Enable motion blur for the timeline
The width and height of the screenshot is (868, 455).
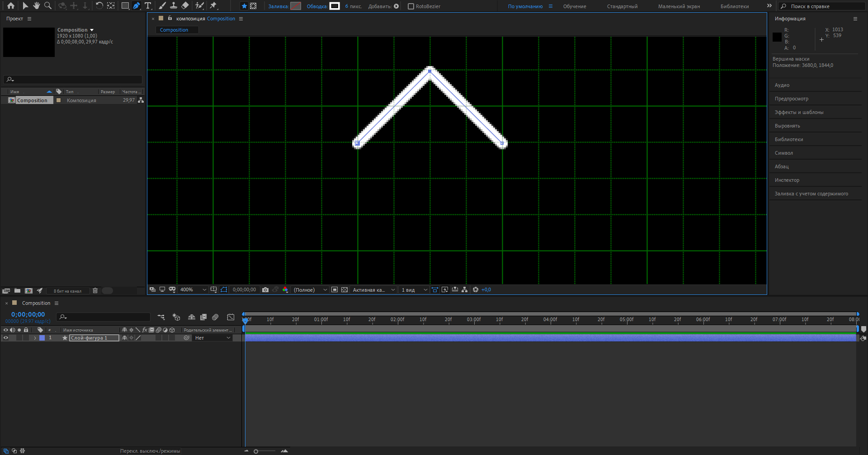tap(215, 317)
